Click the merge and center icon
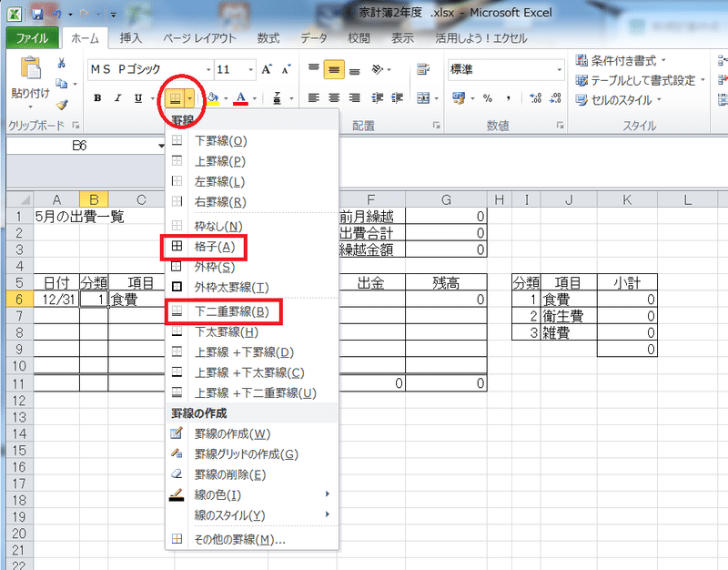The width and height of the screenshot is (728, 570). tap(423, 98)
